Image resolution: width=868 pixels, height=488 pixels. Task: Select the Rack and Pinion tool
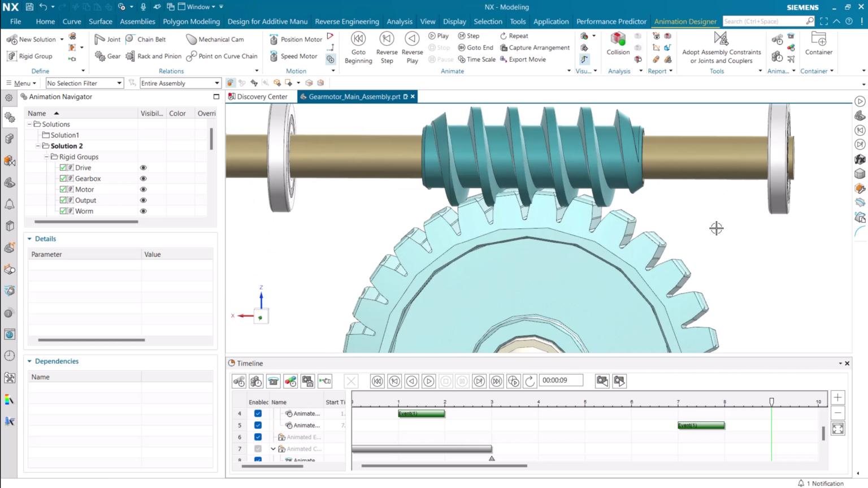(x=154, y=56)
